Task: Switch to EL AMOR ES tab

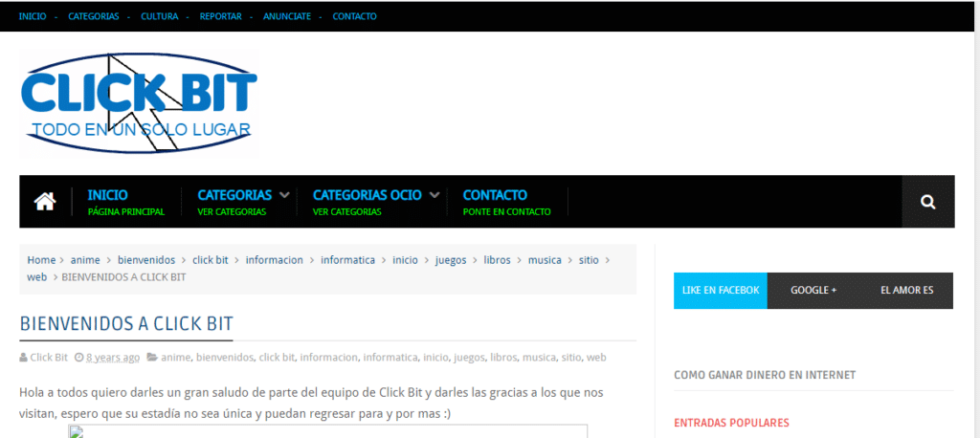Action: 907,291
